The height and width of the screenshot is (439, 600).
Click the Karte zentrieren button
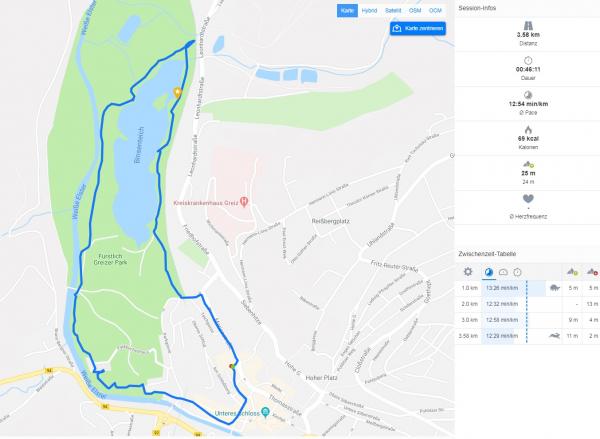point(418,28)
